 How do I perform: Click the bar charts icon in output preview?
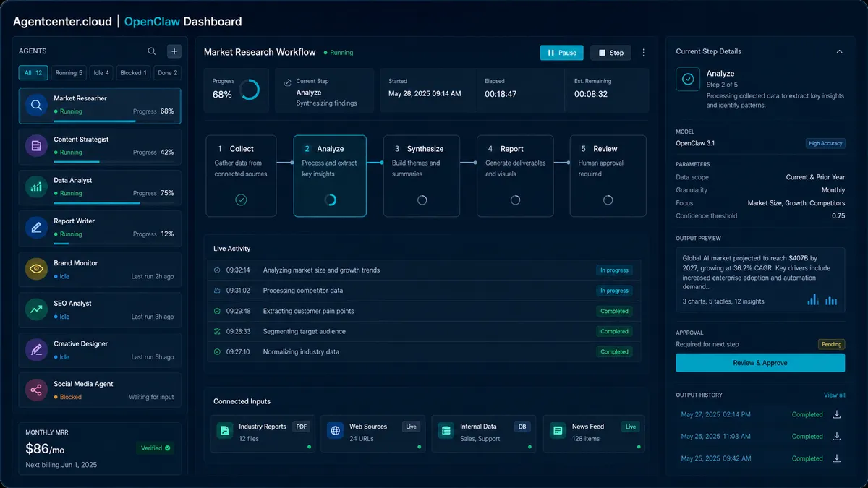[x=822, y=299]
